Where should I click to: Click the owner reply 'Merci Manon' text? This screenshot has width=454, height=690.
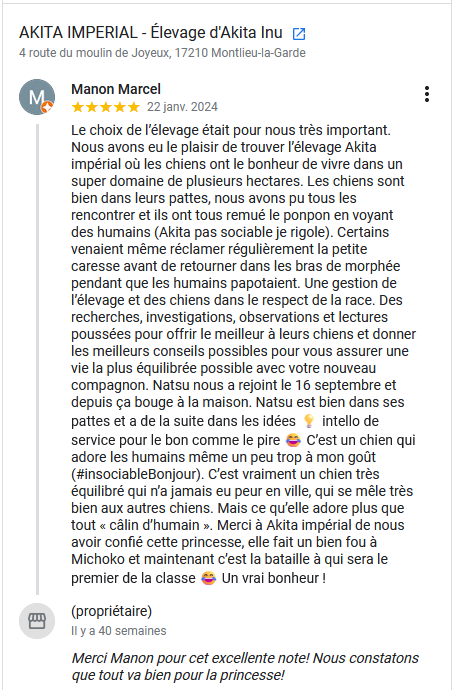(245, 666)
